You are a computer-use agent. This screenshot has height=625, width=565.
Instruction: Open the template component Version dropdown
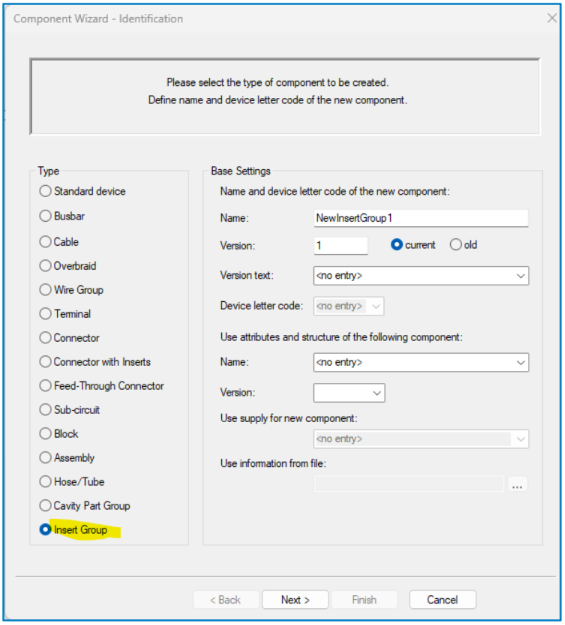tap(349, 393)
